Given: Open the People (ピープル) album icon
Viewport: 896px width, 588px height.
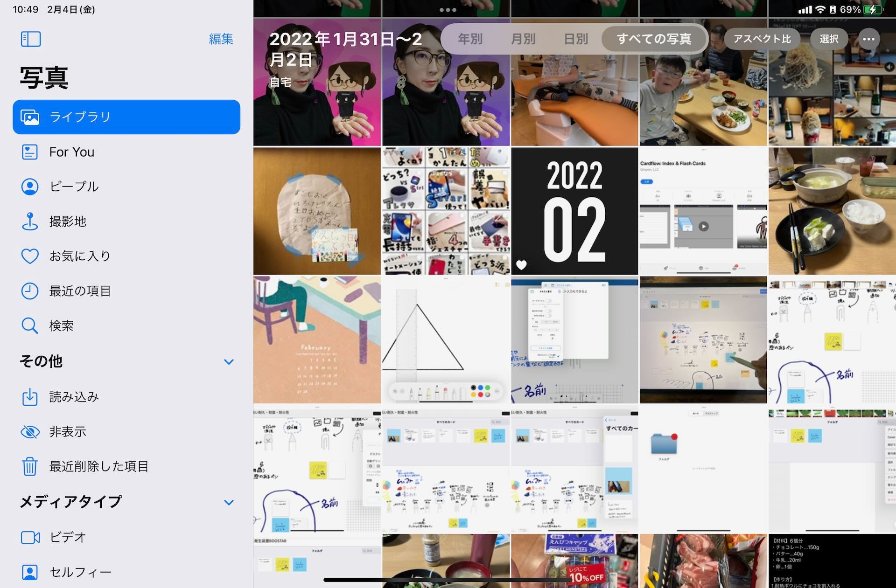Looking at the screenshot, I should (x=30, y=187).
